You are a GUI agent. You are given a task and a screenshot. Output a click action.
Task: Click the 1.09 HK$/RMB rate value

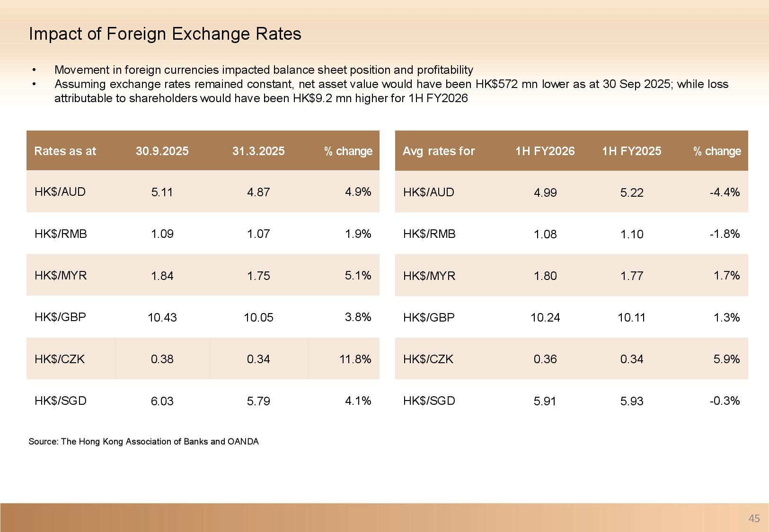[162, 234]
